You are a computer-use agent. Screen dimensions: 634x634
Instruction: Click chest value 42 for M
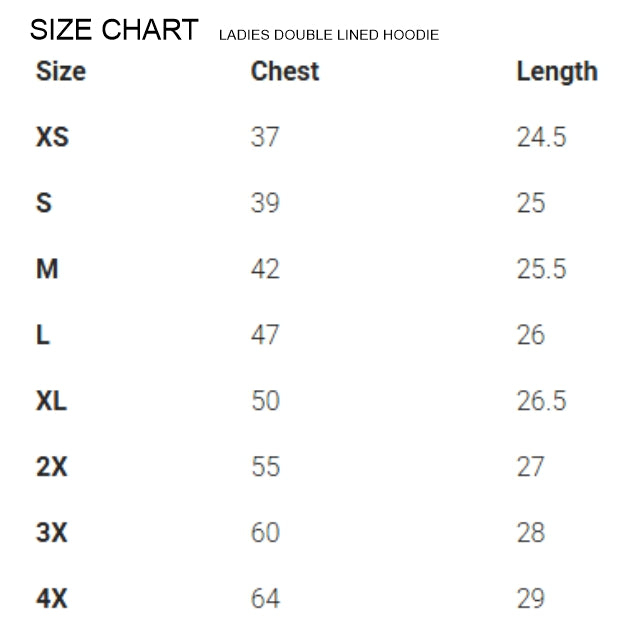point(265,269)
